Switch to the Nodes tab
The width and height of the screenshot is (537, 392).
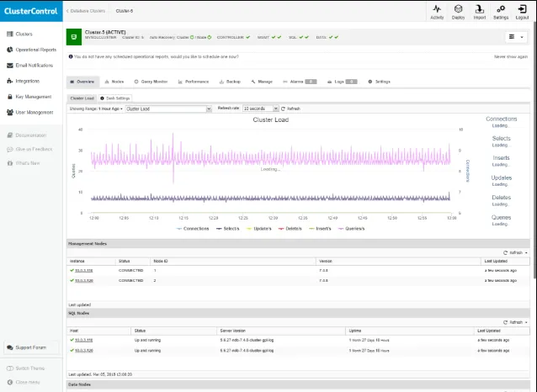114,82
